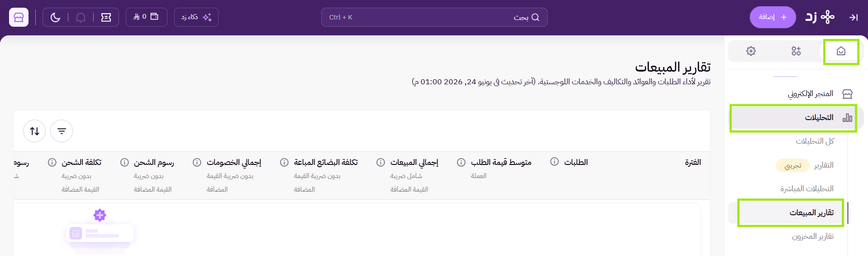Open wallet balance showing 0
868x256 pixels.
[x=146, y=17]
